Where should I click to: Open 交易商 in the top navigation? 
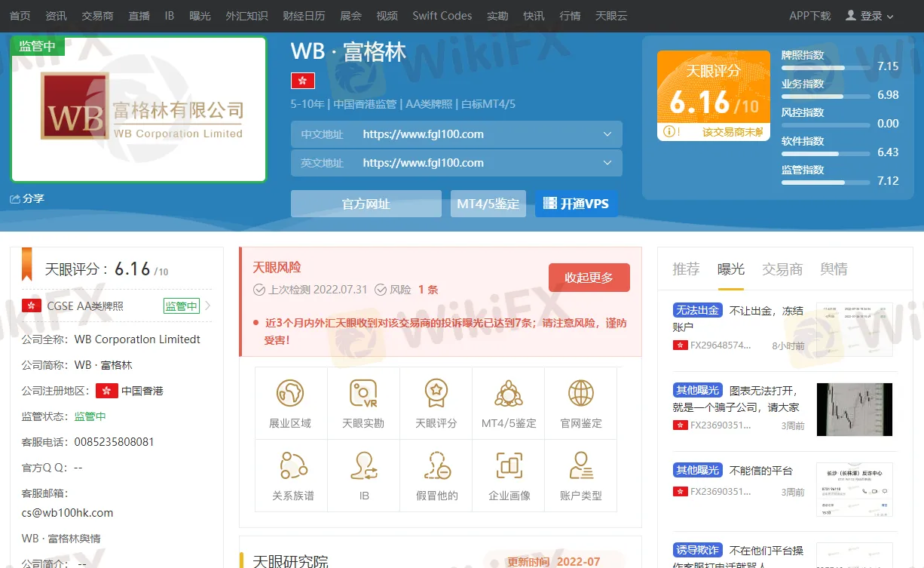[97, 16]
